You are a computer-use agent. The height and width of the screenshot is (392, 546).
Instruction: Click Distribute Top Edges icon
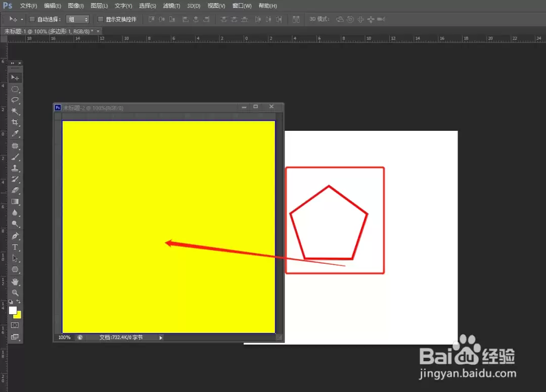click(x=223, y=19)
